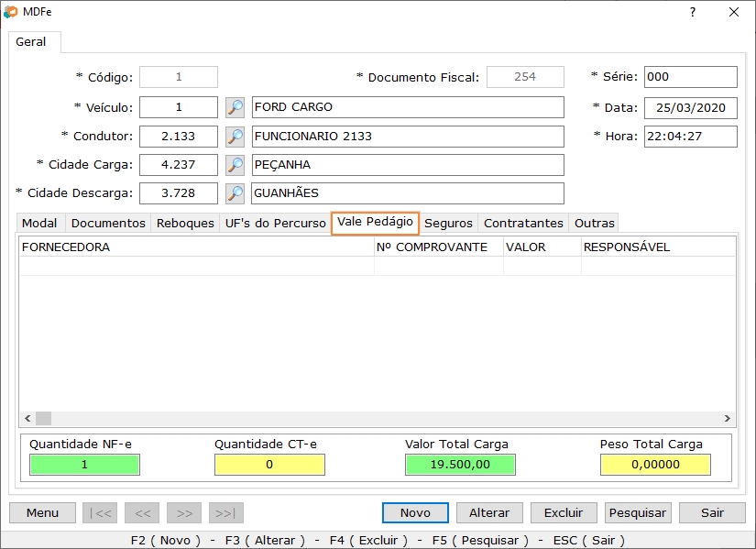Click the MDFe help question mark
Image resolution: width=756 pixels, height=549 pixels.
[x=693, y=12]
